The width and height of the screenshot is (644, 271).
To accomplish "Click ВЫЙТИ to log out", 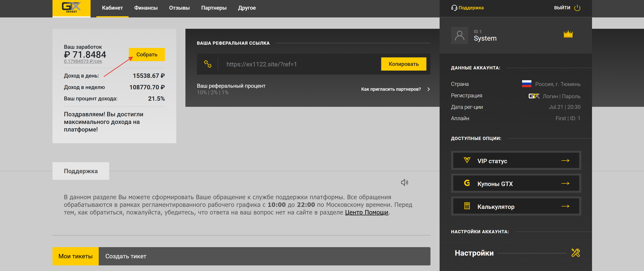I will (x=562, y=8).
